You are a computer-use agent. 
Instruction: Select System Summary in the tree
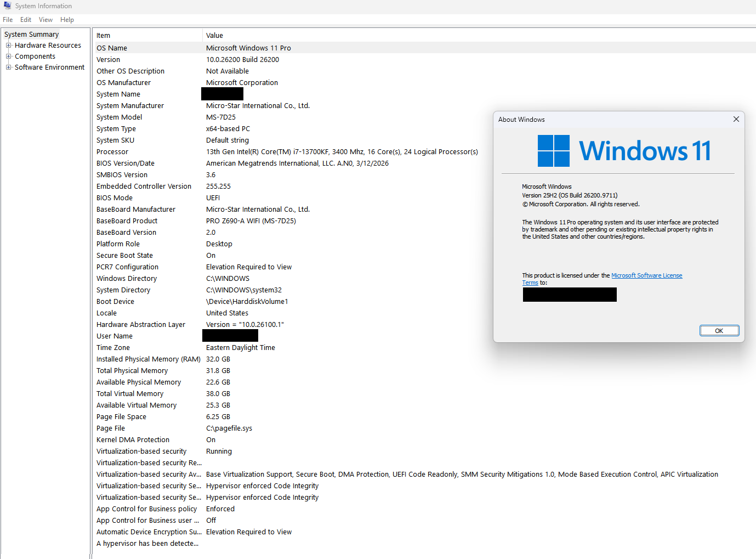pos(31,35)
